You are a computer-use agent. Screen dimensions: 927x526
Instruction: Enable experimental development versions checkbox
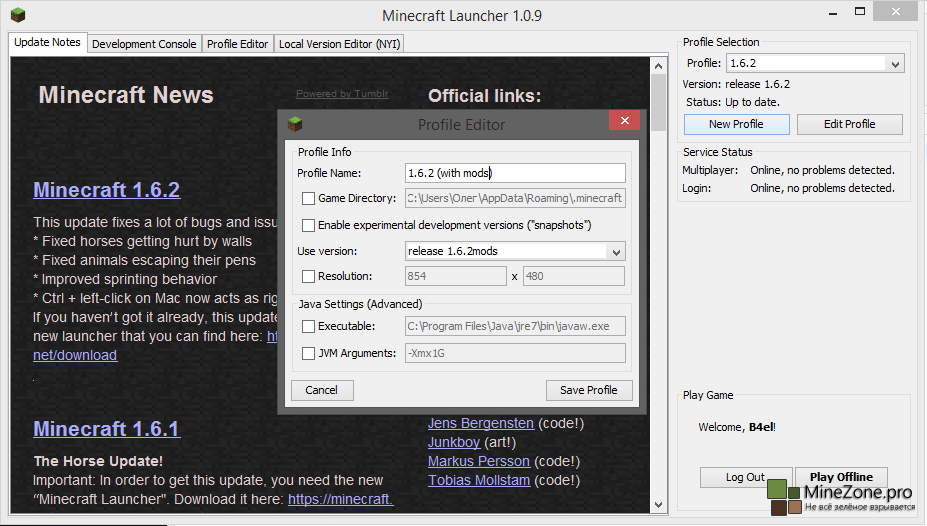[309, 225]
